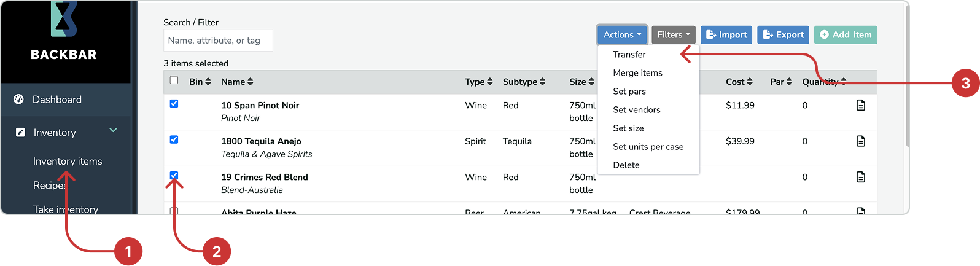Open the Actions dropdown button

tap(622, 35)
